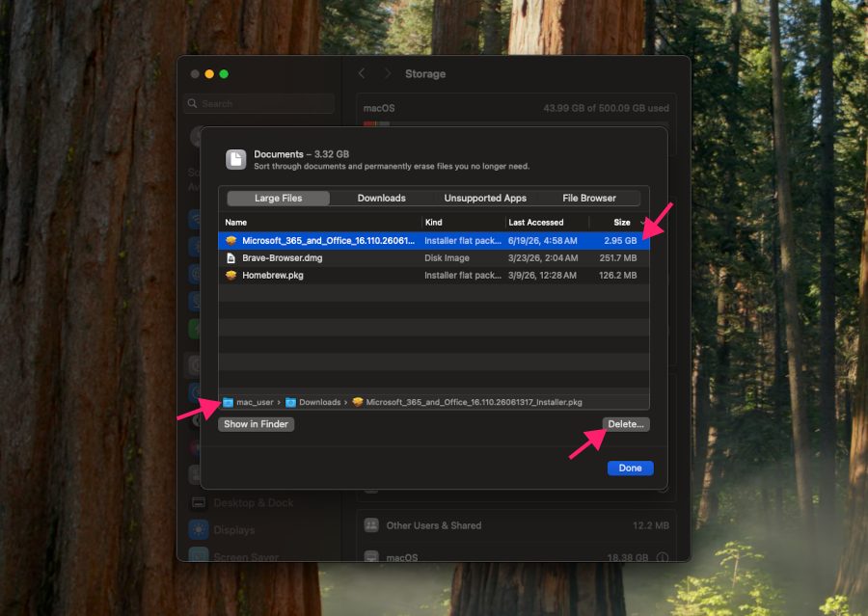Viewport: 868px width, 616px height.
Task: Click the 126.2 MB size cell
Action: (618, 275)
